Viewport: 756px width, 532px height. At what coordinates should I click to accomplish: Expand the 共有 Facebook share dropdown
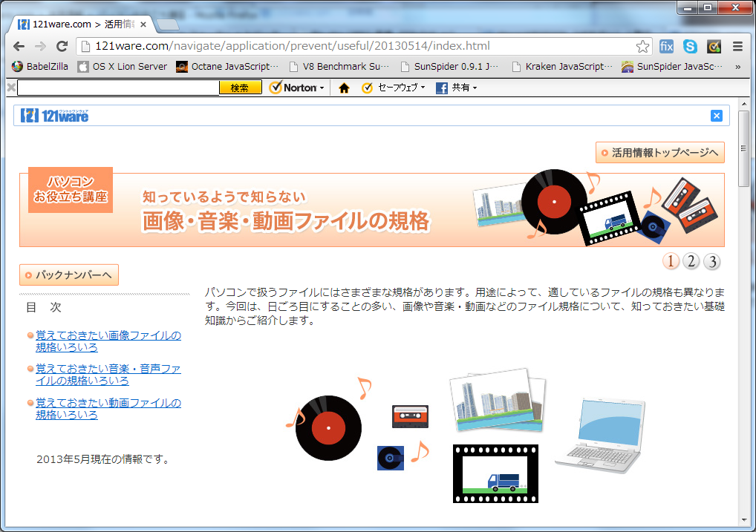click(x=456, y=88)
